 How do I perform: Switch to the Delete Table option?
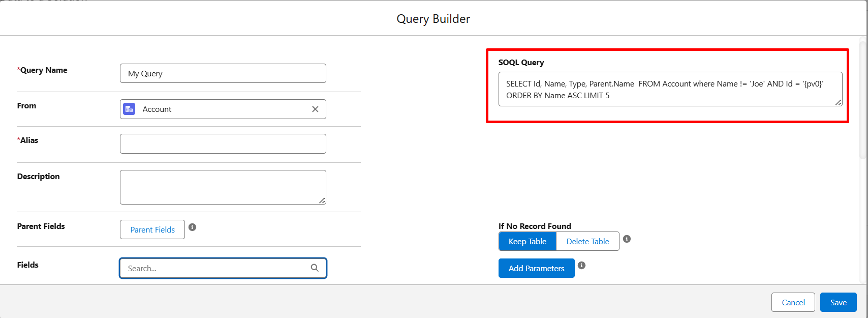pyautogui.click(x=587, y=242)
